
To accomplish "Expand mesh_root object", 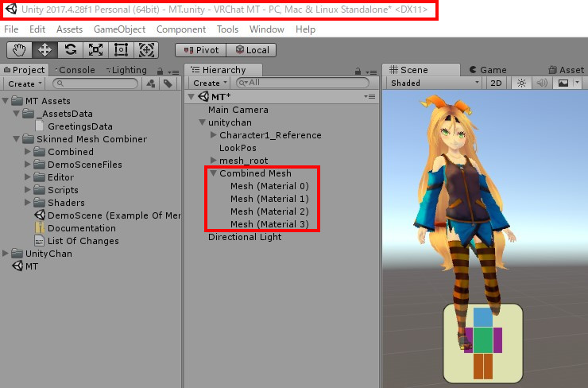I will (x=214, y=161).
